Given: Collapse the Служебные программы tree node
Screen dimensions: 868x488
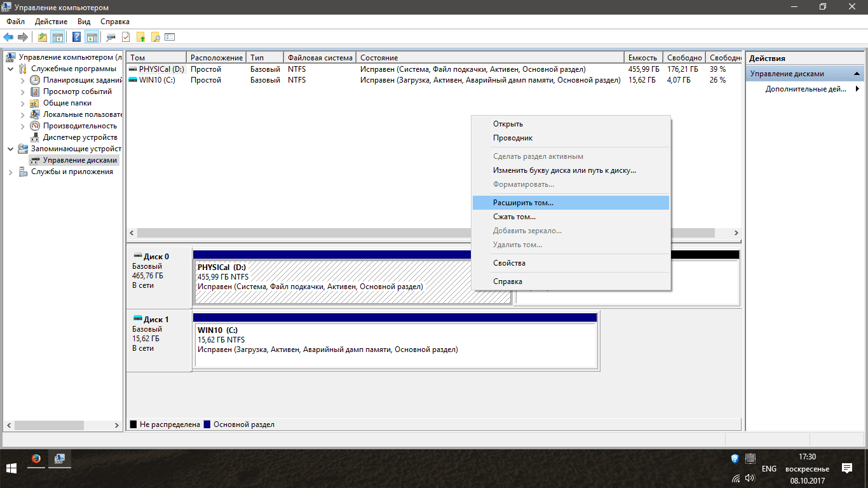Looking at the screenshot, I should [11, 69].
